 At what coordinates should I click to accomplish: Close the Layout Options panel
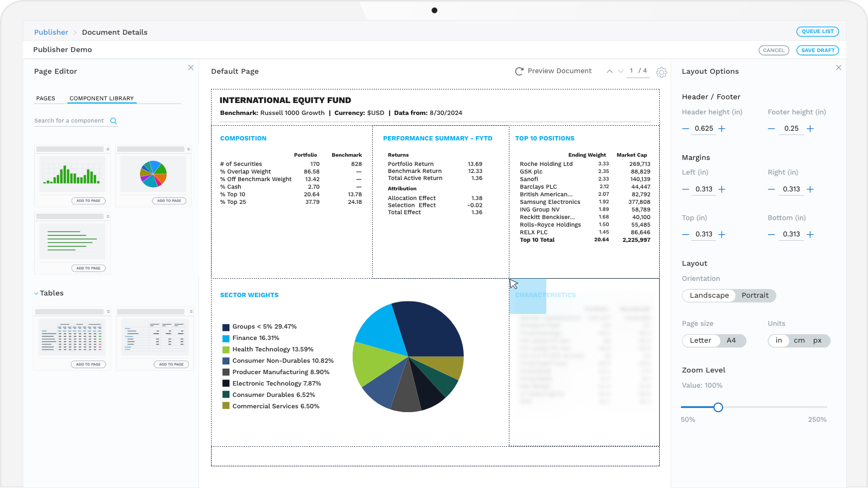pos(838,67)
